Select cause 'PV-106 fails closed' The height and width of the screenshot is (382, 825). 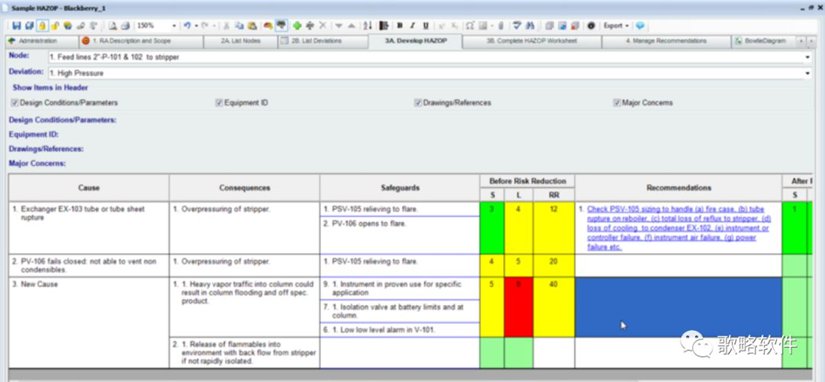tap(89, 266)
